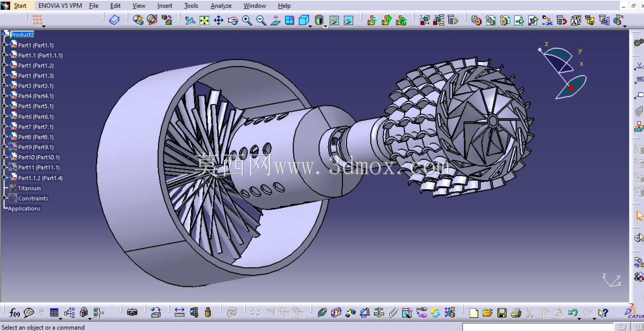Viewport: 644px width, 331px height.
Task: Activate the Fly mode airplane icon
Action: pos(190,20)
